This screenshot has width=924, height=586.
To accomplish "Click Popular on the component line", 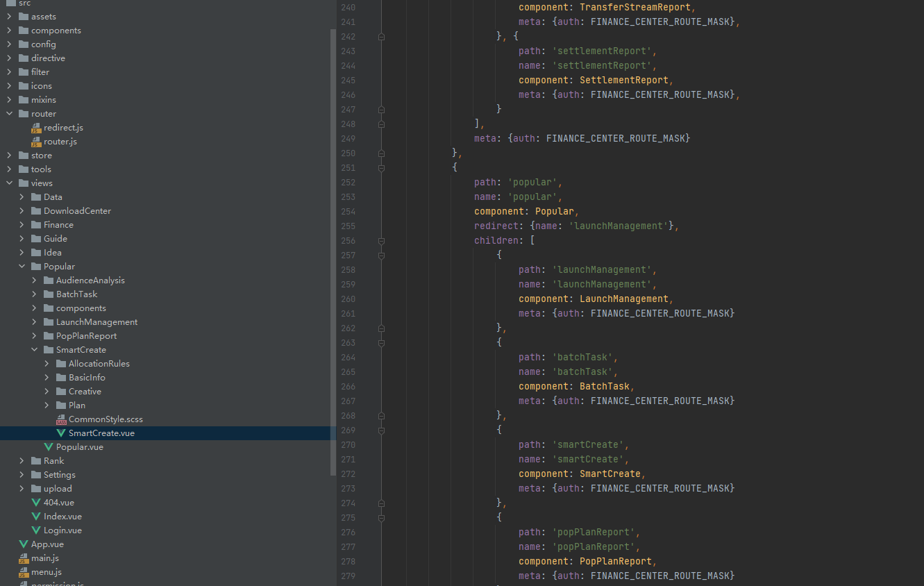I will coord(555,211).
